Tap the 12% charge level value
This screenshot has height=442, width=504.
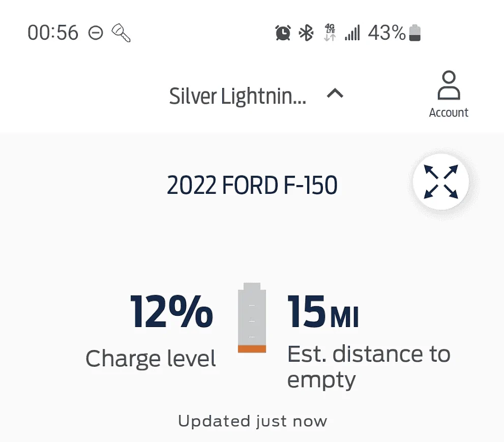coord(171,312)
